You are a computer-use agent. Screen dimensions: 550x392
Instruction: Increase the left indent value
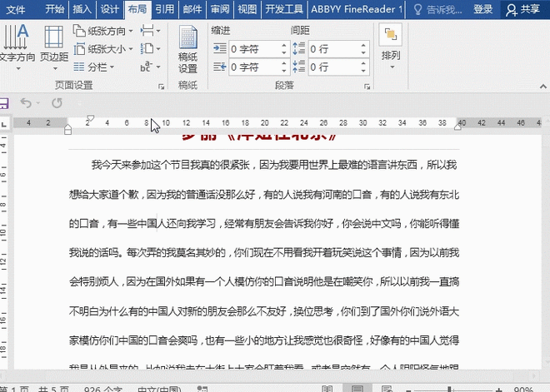284,45
